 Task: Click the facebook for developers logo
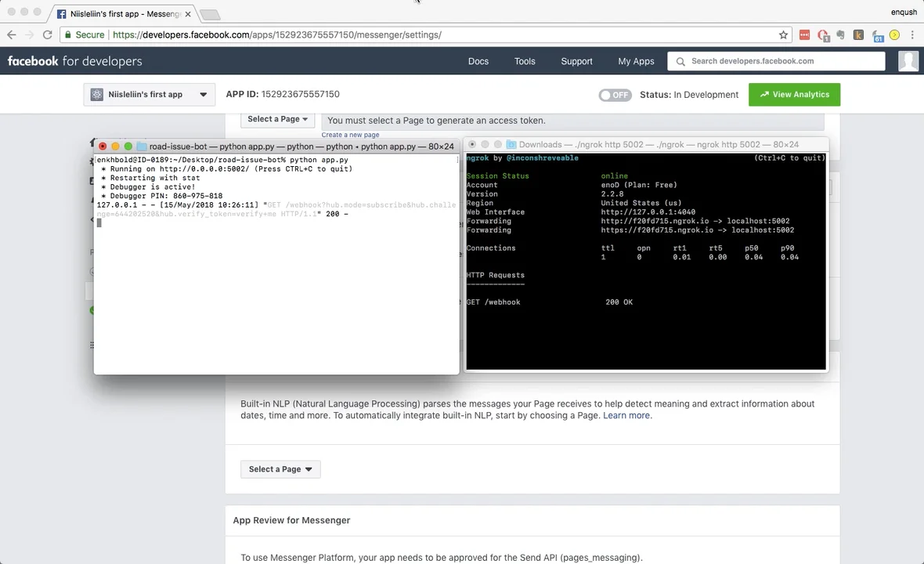75,61
